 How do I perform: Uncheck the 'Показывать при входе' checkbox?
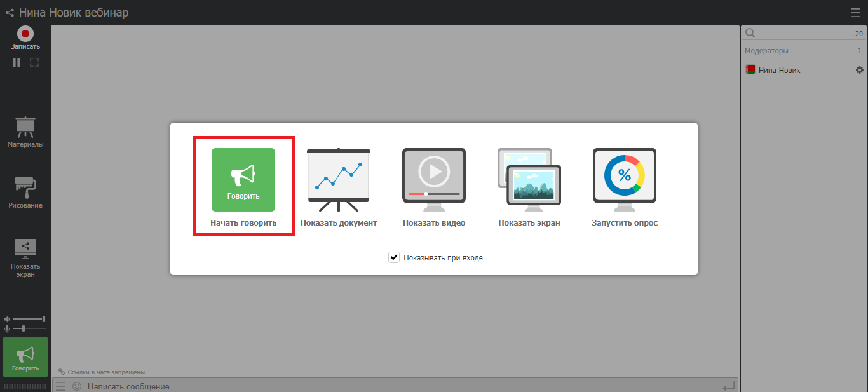(394, 257)
